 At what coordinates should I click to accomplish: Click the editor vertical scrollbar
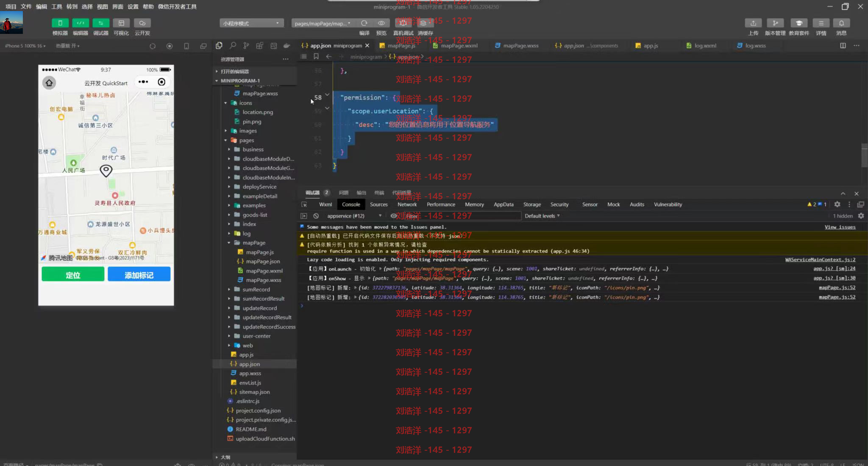point(864,156)
